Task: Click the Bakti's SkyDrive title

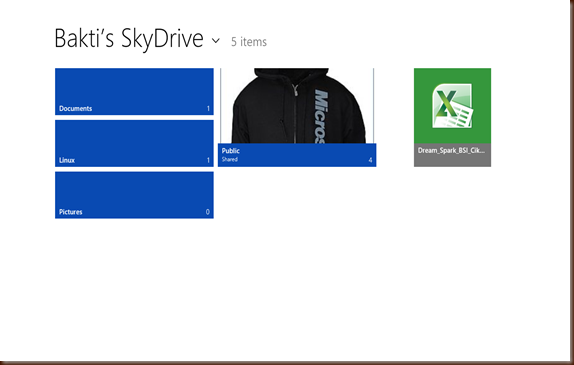Action: [129, 38]
